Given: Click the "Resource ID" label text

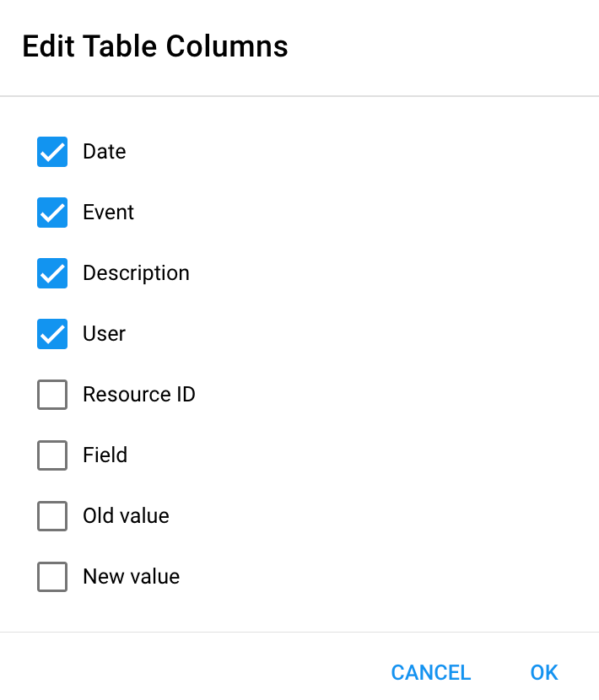Looking at the screenshot, I should (x=139, y=395).
